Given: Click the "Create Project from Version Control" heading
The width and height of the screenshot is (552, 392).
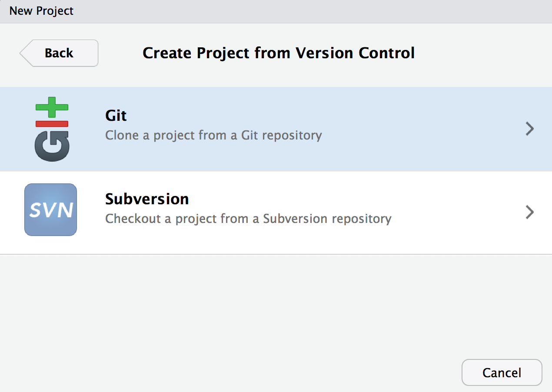Looking at the screenshot, I should 279,53.
